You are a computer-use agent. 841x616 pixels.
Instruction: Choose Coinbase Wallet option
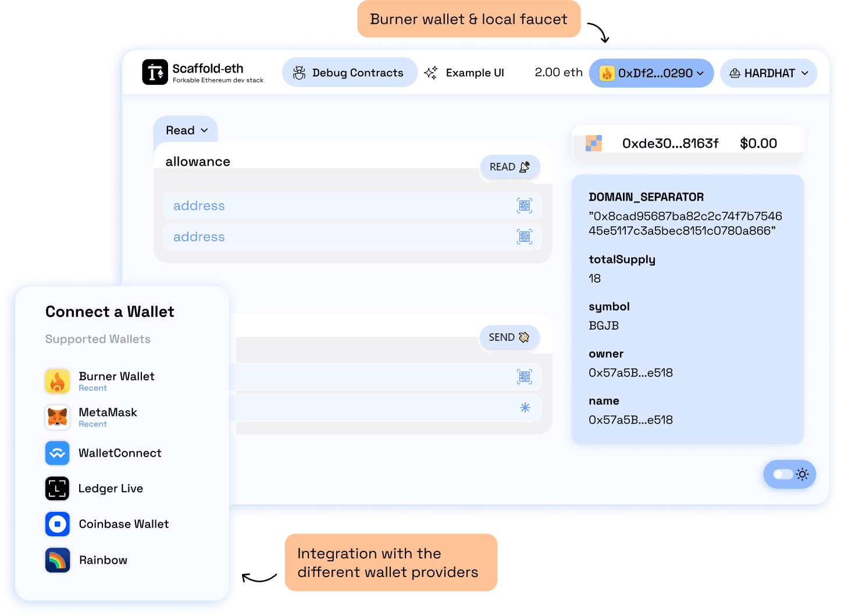(107, 524)
